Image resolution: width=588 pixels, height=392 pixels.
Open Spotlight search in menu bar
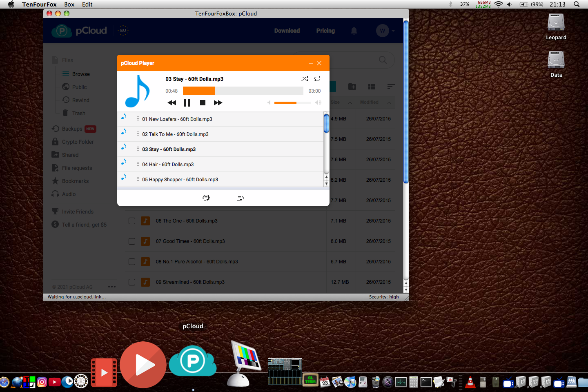click(577, 4)
